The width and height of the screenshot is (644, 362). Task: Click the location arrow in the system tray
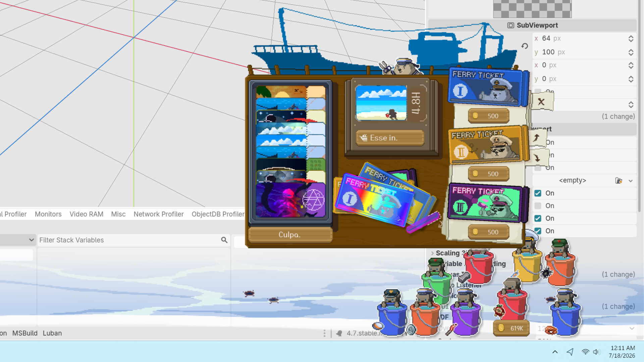(x=570, y=352)
